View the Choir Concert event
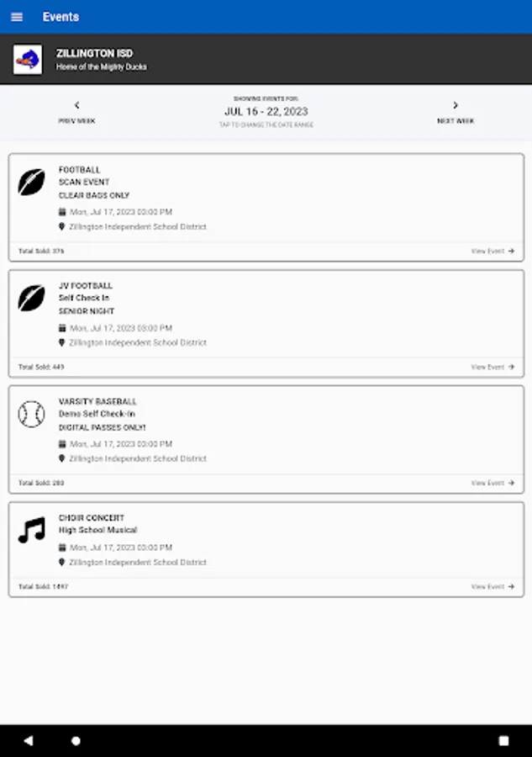The height and width of the screenshot is (757, 532). point(492,586)
